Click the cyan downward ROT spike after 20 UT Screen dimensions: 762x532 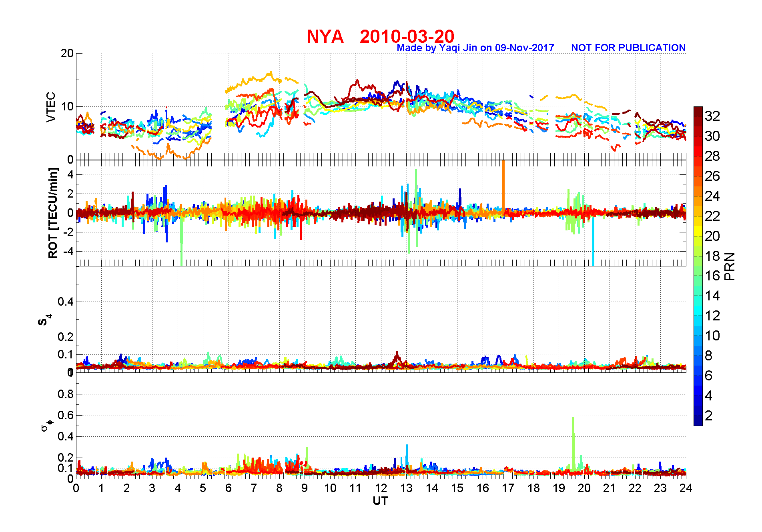click(593, 242)
